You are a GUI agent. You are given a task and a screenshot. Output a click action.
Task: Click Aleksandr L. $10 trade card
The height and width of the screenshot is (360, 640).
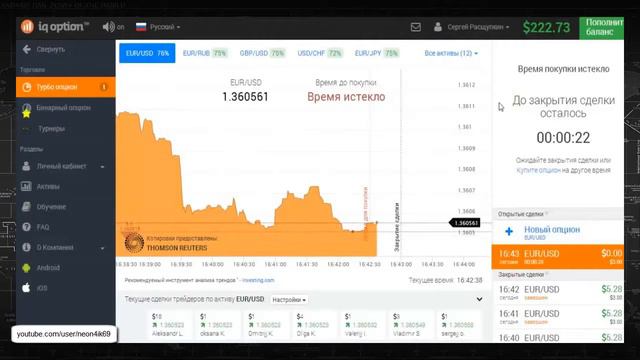click(x=169, y=325)
